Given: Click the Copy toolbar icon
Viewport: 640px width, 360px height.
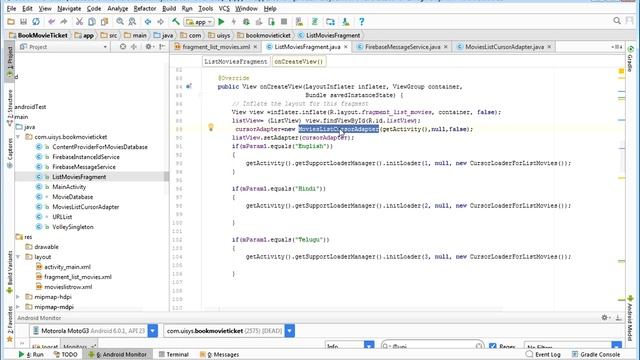Looking at the screenshot, I should tap(92, 22).
